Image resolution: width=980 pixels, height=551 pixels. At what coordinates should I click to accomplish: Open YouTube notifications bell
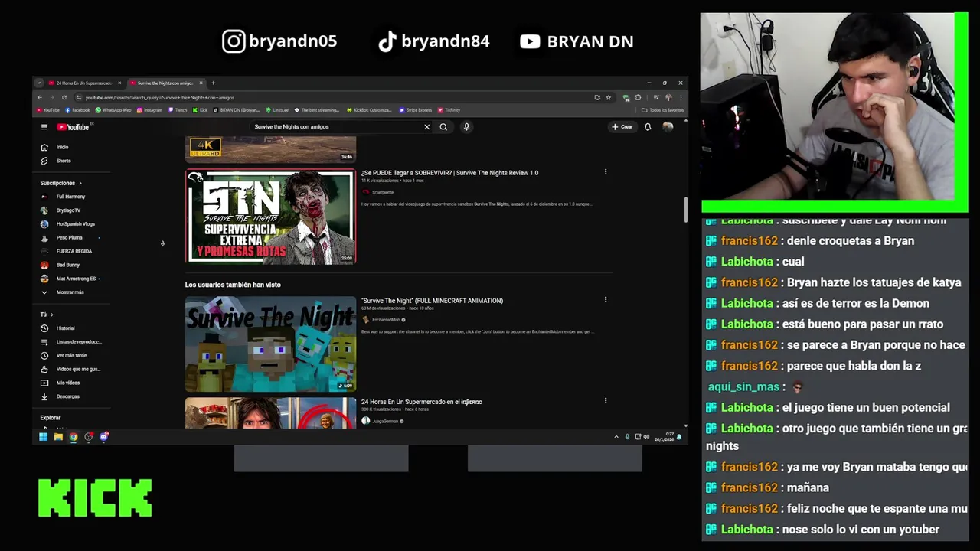tap(648, 127)
